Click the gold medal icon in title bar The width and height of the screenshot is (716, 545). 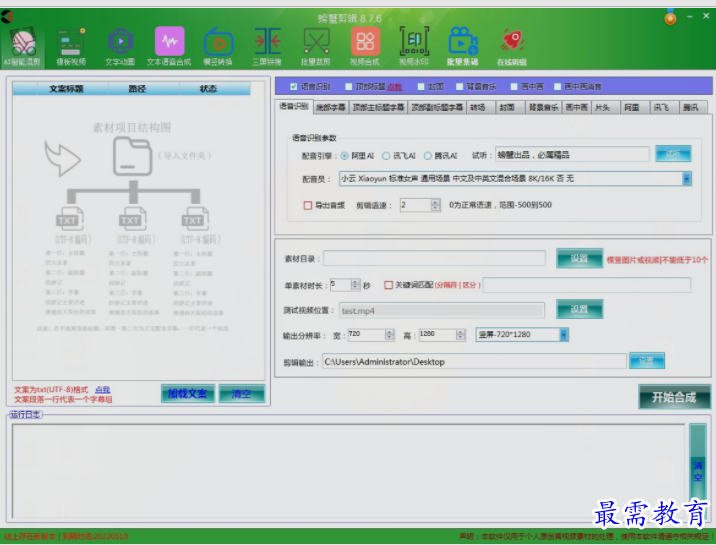[670, 17]
